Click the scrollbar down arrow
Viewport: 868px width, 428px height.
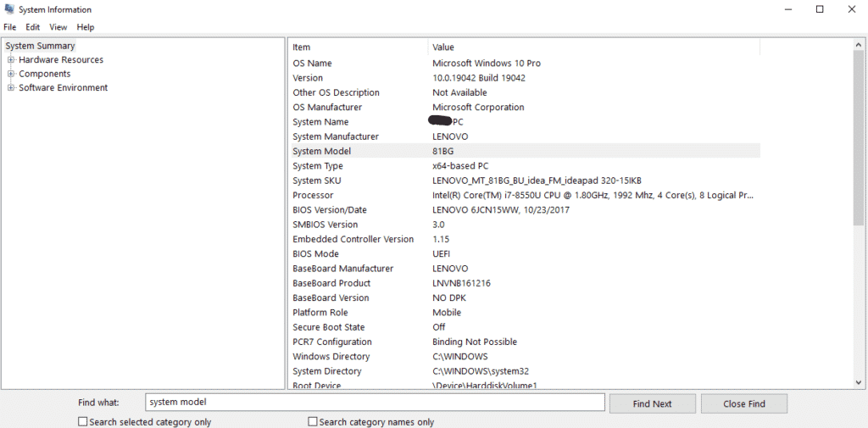858,382
